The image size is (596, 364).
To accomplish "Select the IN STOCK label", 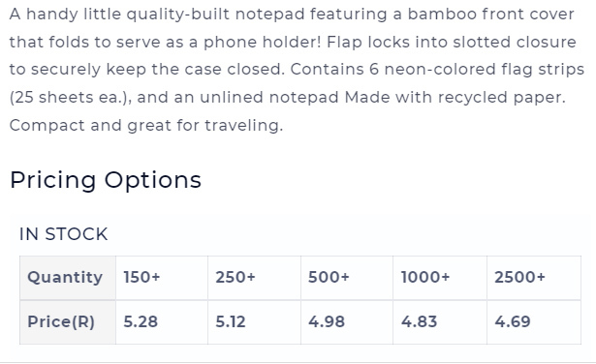I will click(x=64, y=234).
